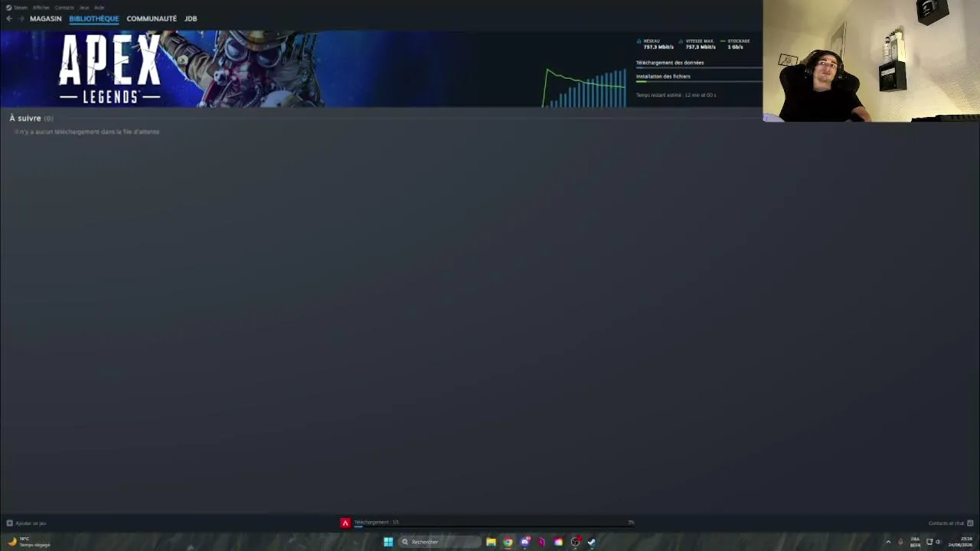Image resolution: width=980 pixels, height=551 pixels.
Task: Open the Steam menu
Action: click(x=17, y=8)
